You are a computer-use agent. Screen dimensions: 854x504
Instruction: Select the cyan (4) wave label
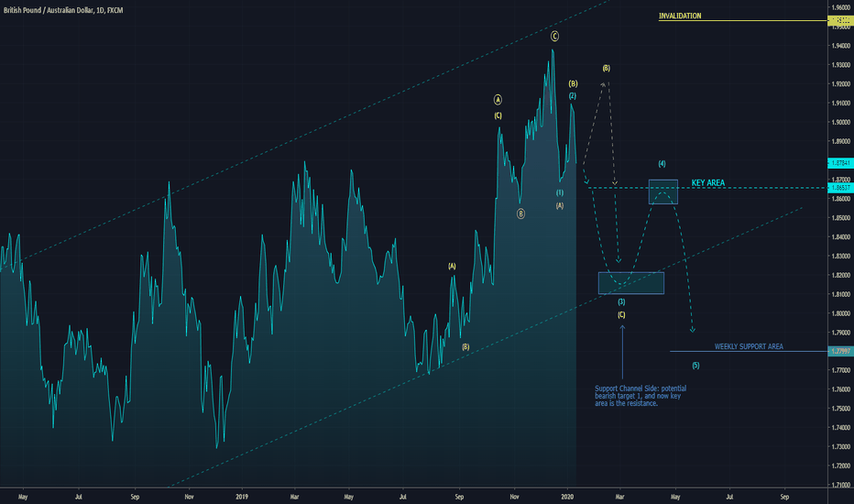[662, 163]
